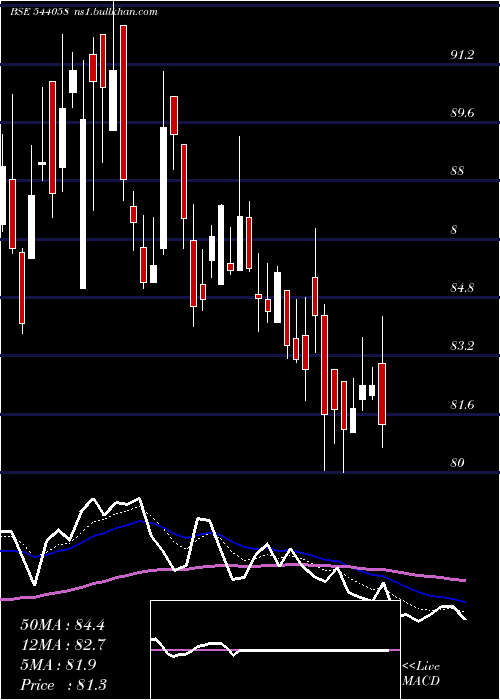Select the 91.2 price axis label
The height and width of the screenshot is (700, 500).
[462, 55]
